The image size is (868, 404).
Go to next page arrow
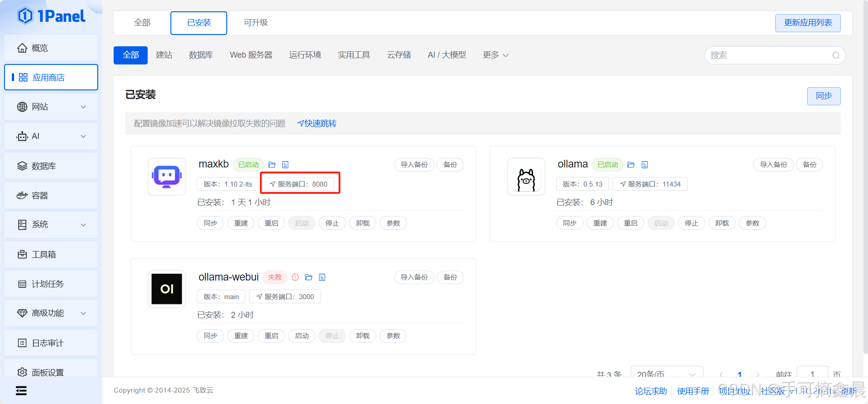click(x=758, y=374)
